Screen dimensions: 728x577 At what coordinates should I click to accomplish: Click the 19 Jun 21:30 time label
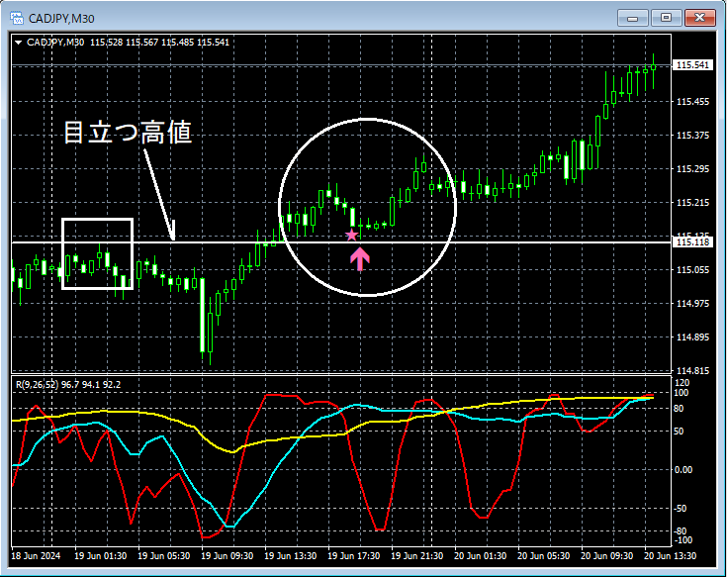417,556
